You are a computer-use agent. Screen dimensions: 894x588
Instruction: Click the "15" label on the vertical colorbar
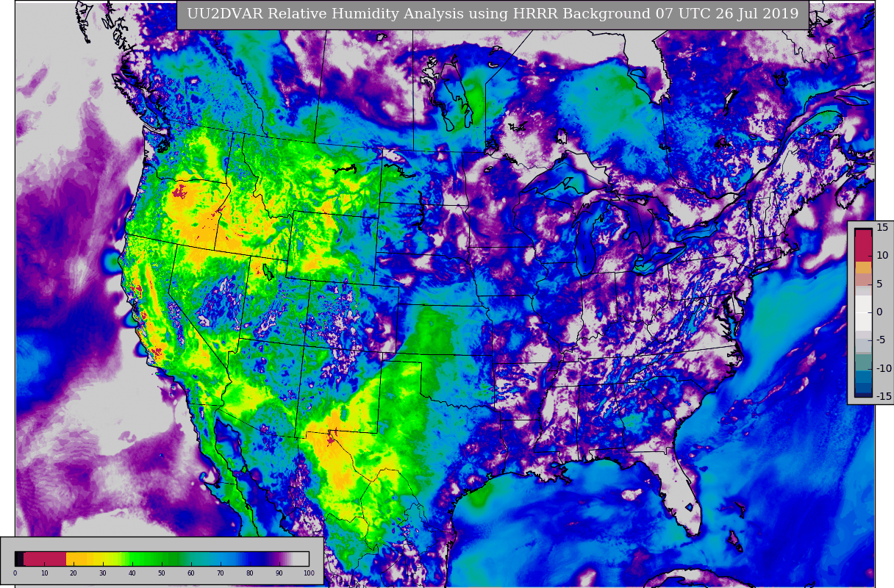click(x=882, y=227)
